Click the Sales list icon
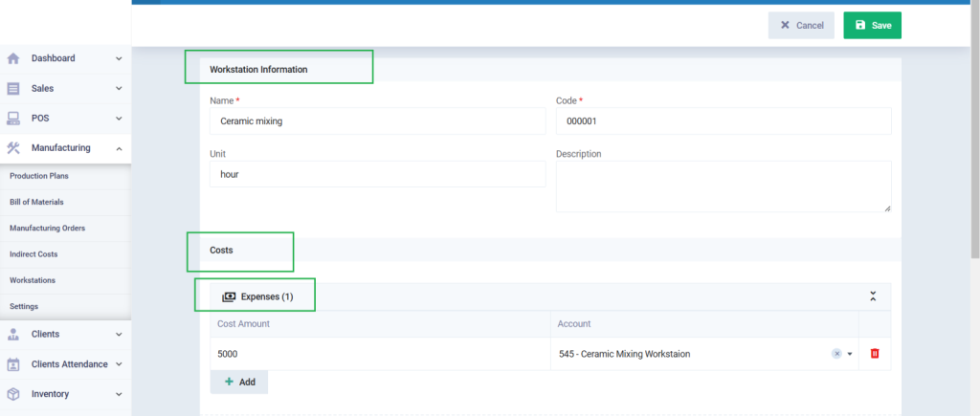The width and height of the screenshot is (980, 416). [x=13, y=89]
